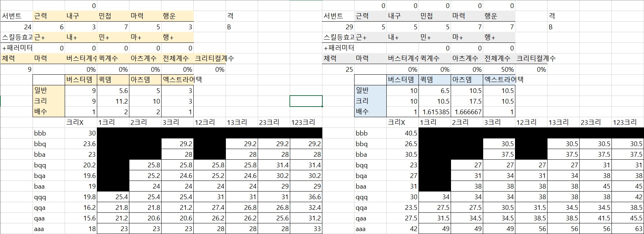Click the yellow 행운 header cell
Image resolution: width=644 pixels, height=234 pixels.
point(177,16)
